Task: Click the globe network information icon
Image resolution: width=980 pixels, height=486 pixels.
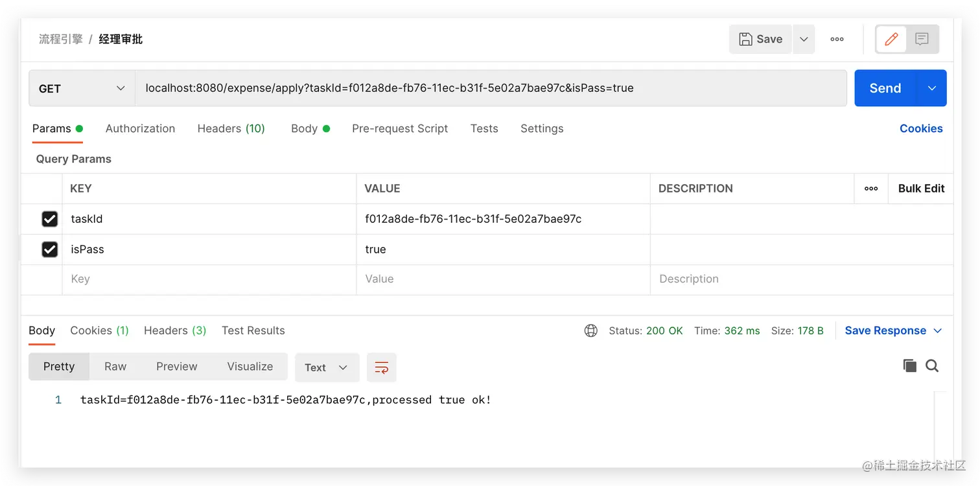Action: pyautogui.click(x=591, y=330)
